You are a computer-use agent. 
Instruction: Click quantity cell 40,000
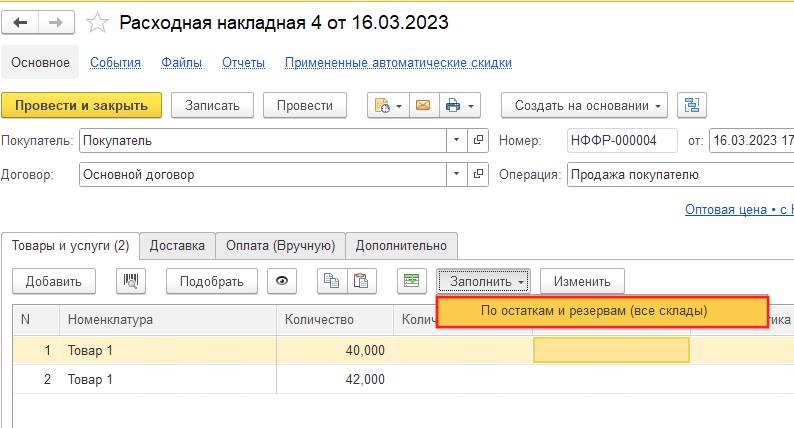pyautogui.click(x=335, y=350)
